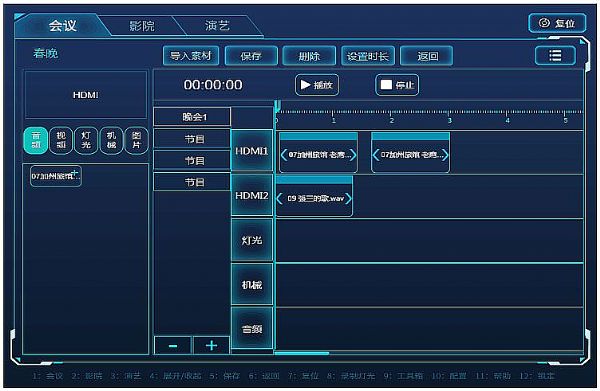Switch to the 影院 tab

[x=142, y=26]
